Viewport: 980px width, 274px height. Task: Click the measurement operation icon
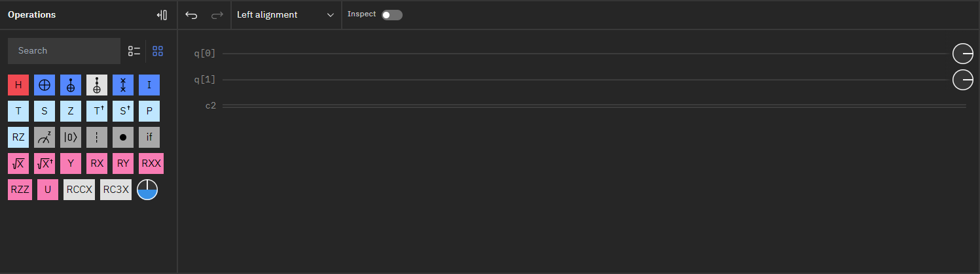45,137
